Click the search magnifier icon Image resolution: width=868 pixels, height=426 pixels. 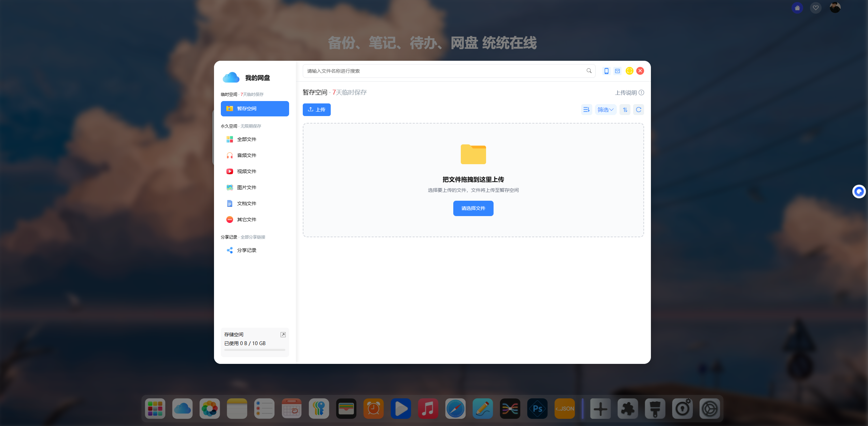589,71
